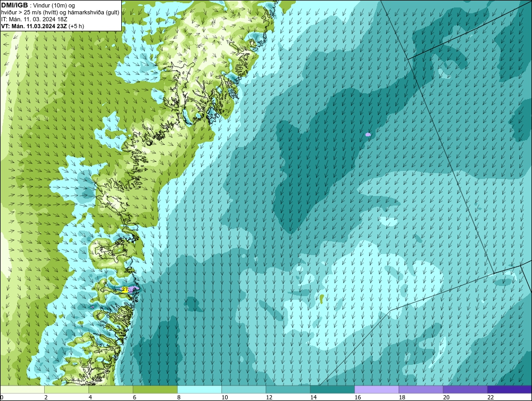The image size is (532, 401).
Task: Click the '(+5 h)' forecast offset text
Action: [76, 26]
